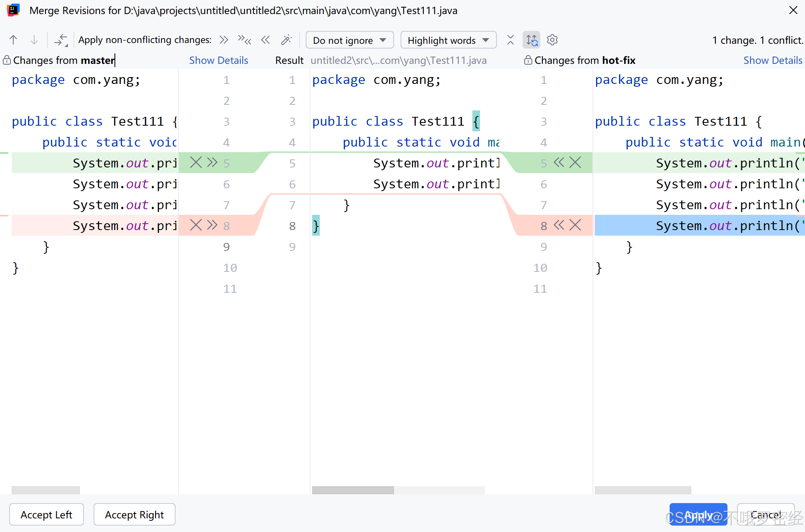Go to previous difference arrow
The height and width of the screenshot is (532, 805).
13,40
